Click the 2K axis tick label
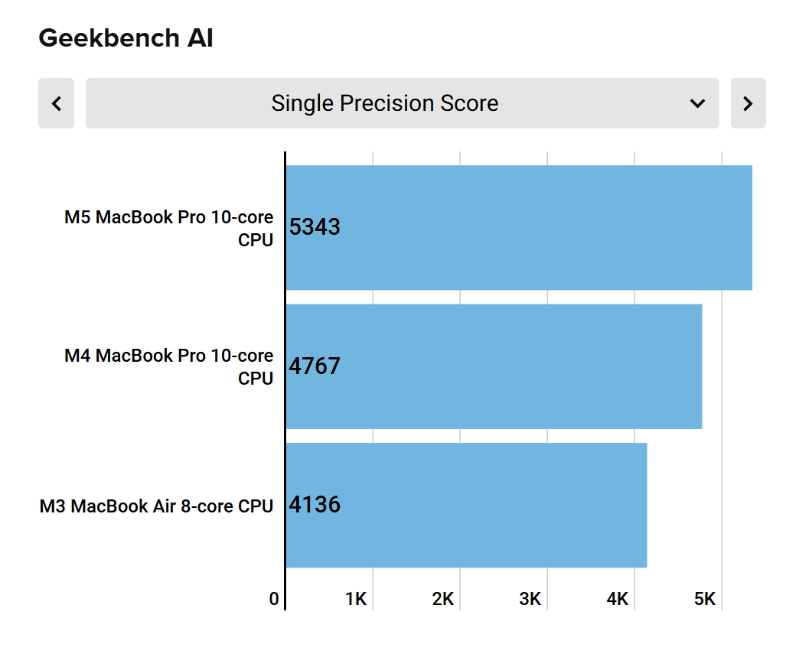This screenshot has height=670, width=812. (443, 599)
